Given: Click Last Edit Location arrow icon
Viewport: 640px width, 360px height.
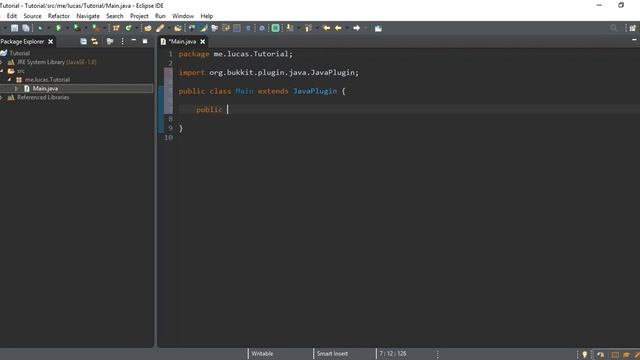Looking at the screenshot, I should coord(326,28).
